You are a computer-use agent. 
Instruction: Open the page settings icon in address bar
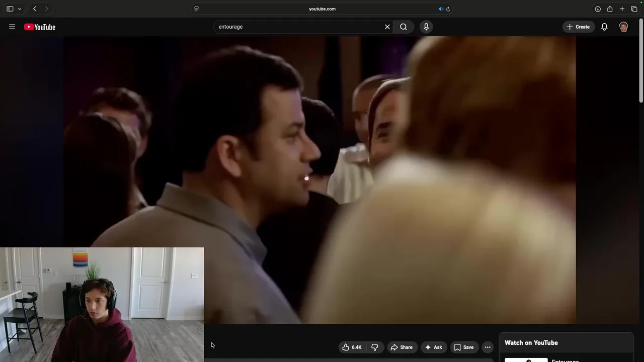tap(196, 9)
